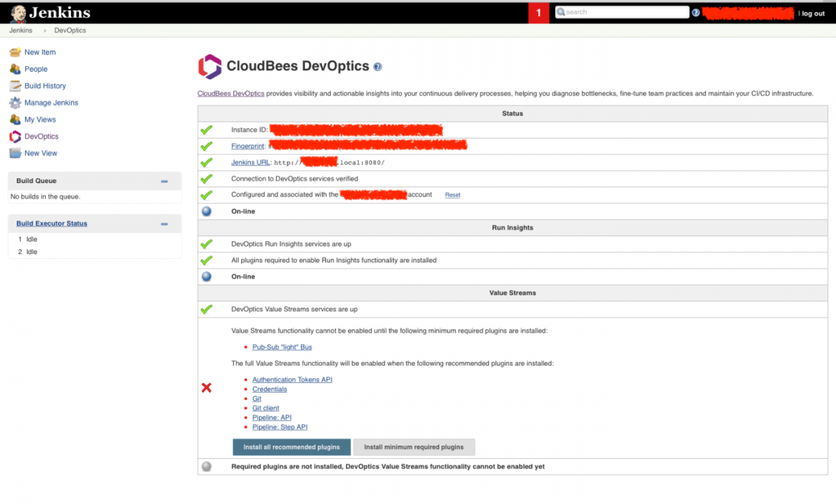Open the Pipeline: Step API plugin link
This screenshot has width=836, height=504.
(x=280, y=427)
